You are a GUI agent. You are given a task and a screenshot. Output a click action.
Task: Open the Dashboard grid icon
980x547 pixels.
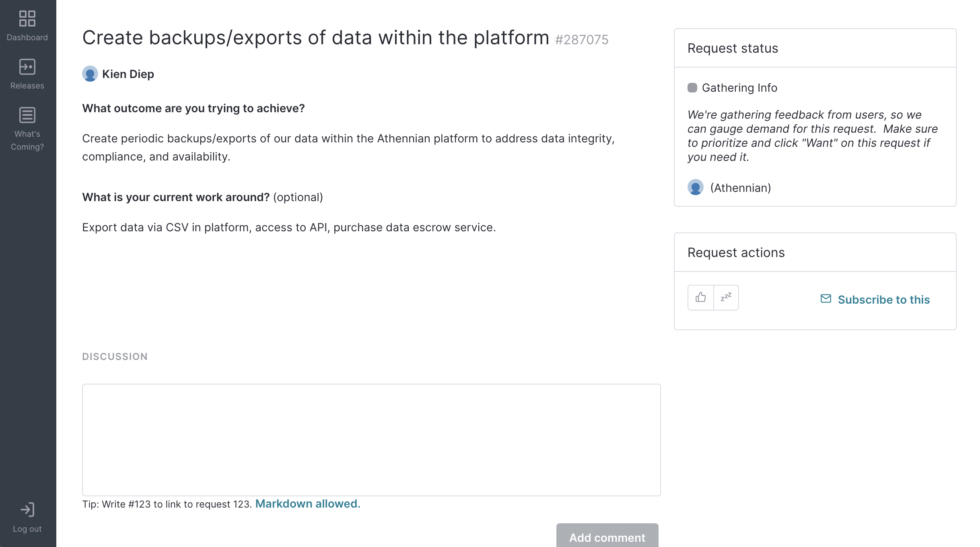tap(27, 19)
